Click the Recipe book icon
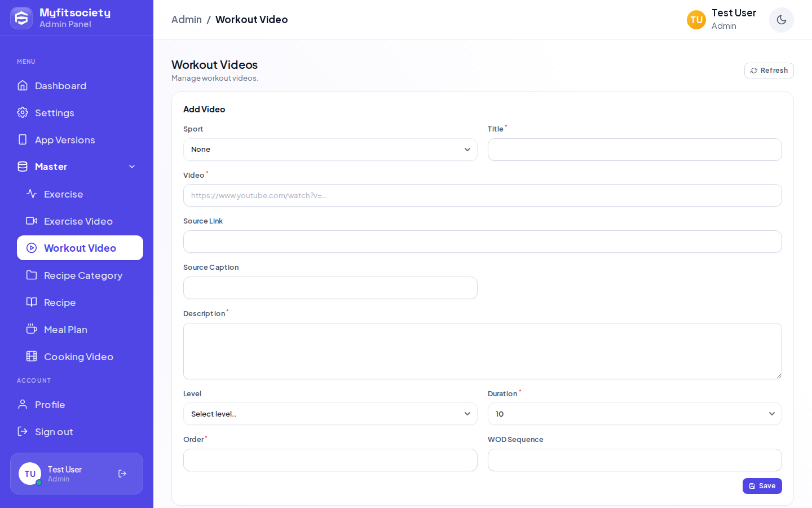The image size is (812, 508). pos(32,302)
